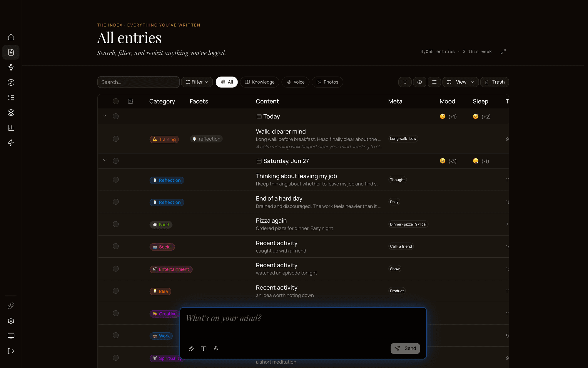Sort by the Content column header
Viewport: 588px width, 368px height.
pyautogui.click(x=267, y=101)
